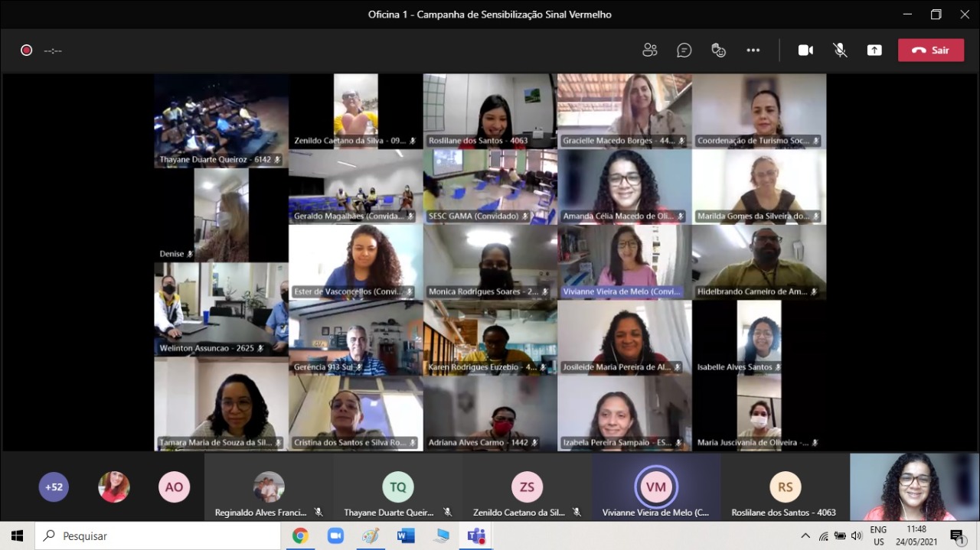Open raise hand and reactions menu
The image size is (980, 550).
tap(718, 50)
